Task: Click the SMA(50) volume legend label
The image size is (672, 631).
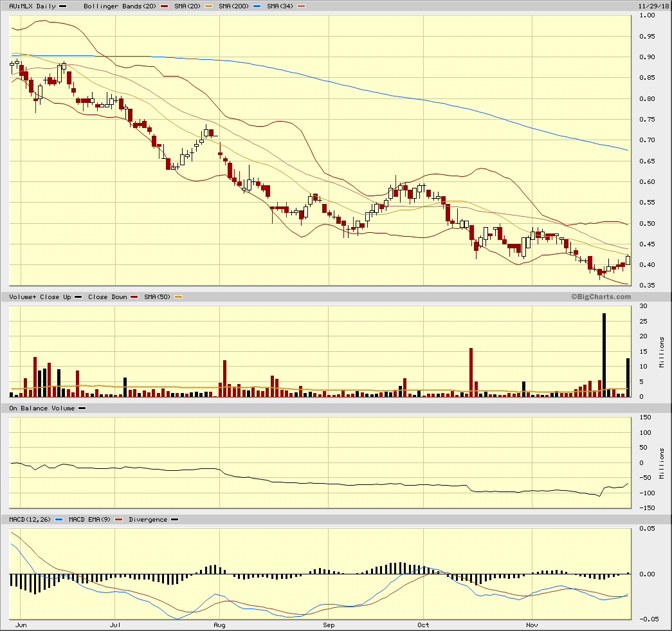Action: (157, 297)
